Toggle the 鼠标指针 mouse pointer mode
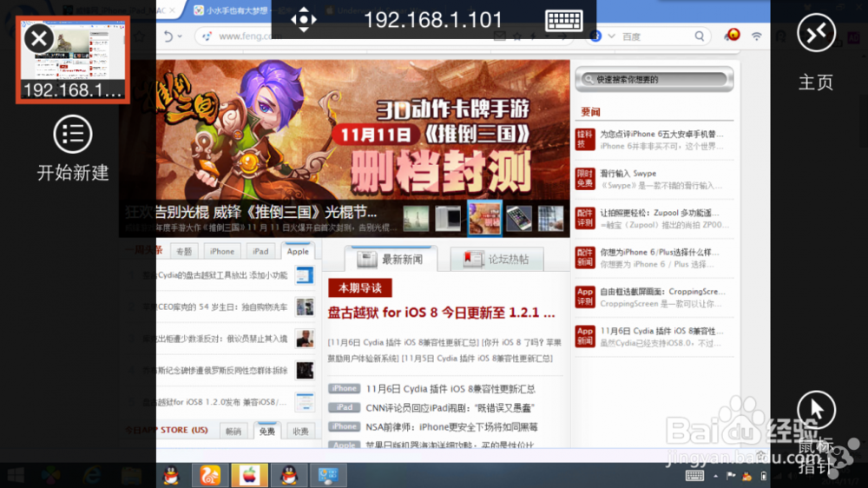Image resolution: width=868 pixels, height=488 pixels. (816, 410)
